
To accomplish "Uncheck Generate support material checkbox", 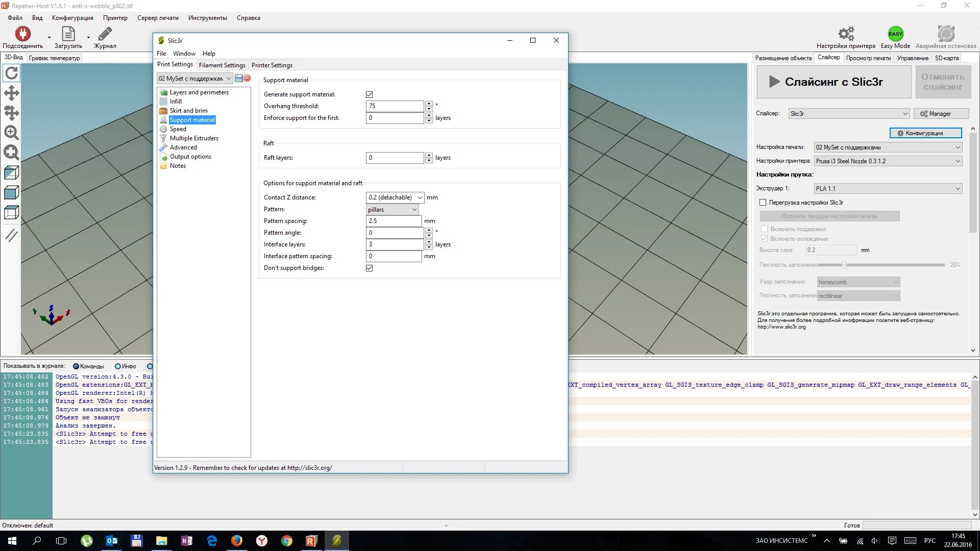I will click(369, 94).
